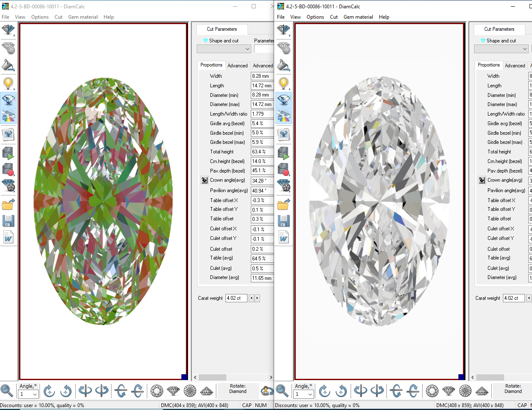Click the Width value 8.28 mm field
The width and height of the screenshot is (532, 410).
[262, 76]
